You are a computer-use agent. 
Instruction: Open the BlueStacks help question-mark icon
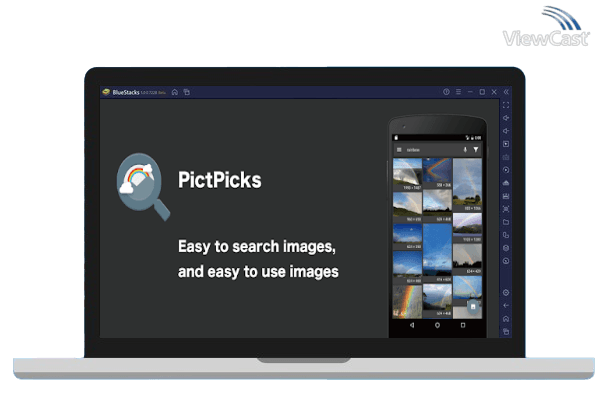tap(446, 92)
